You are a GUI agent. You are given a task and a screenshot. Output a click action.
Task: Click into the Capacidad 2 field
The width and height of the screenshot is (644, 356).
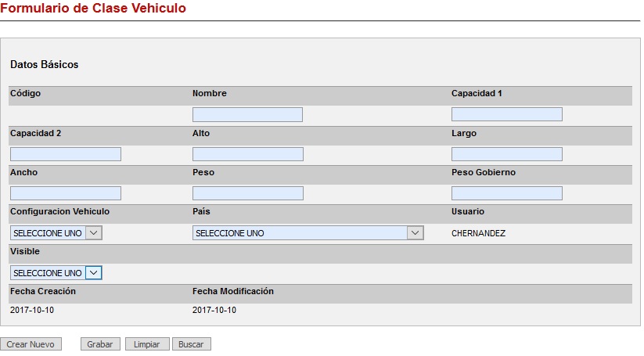(x=66, y=154)
